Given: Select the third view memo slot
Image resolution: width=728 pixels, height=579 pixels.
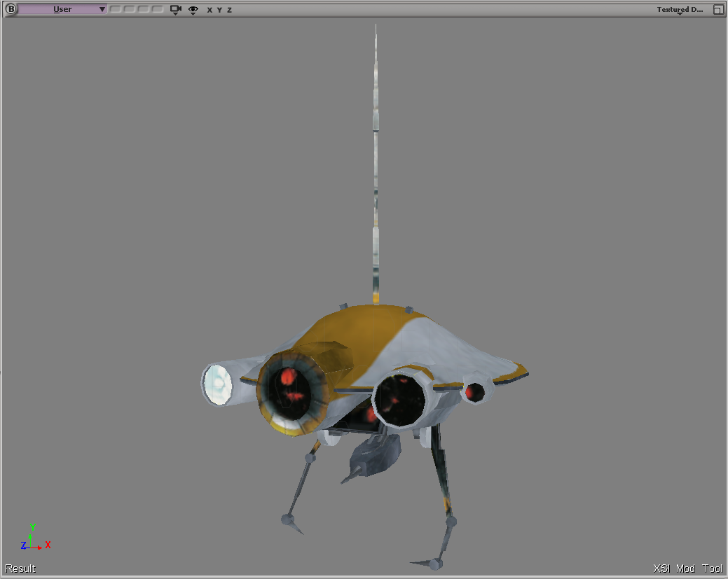Looking at the screenshot, I should click(144, 9).
